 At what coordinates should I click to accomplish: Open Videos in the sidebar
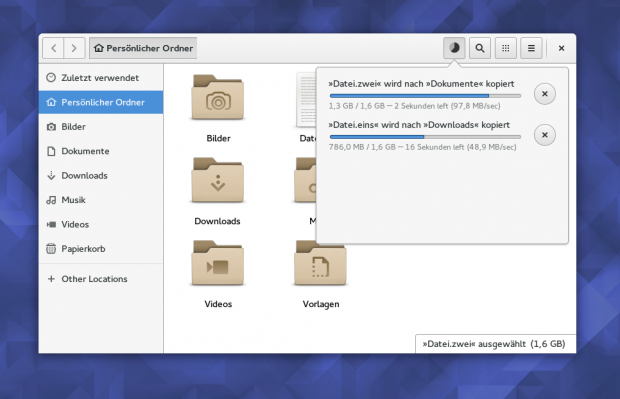101,225
